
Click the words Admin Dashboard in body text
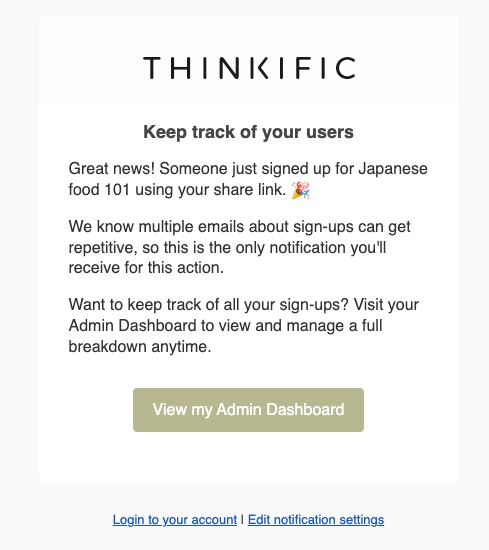coord(132,326)
